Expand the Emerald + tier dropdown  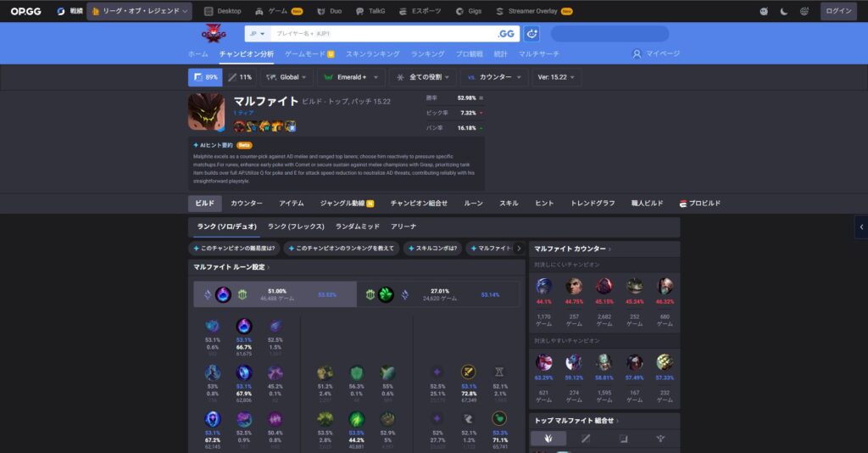[x=351, y=77]
